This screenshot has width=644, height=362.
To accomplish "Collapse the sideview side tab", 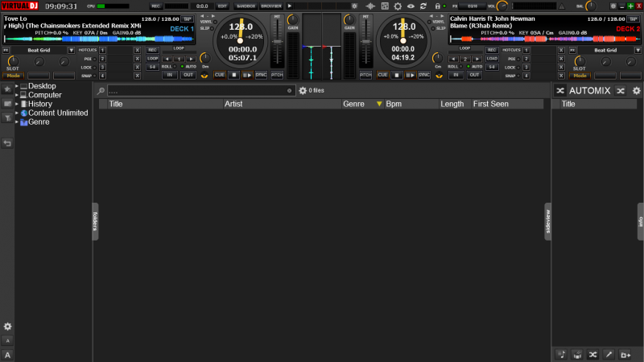I will click(x=547, y=221).
